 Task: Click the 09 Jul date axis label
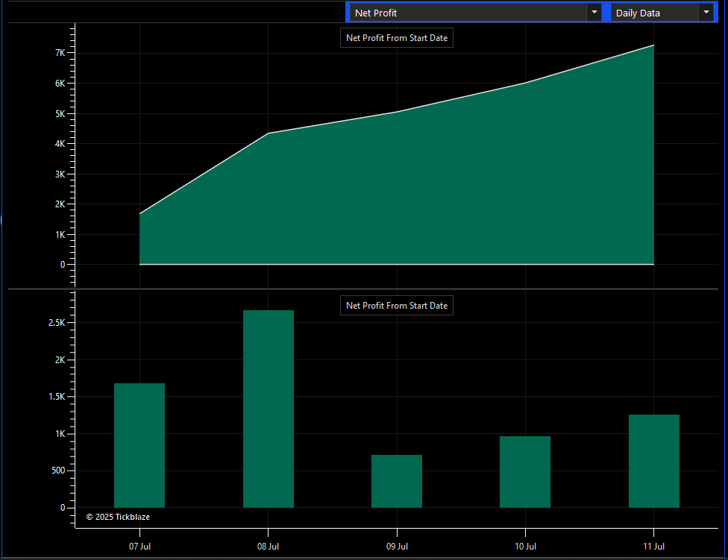click(397, 547)
